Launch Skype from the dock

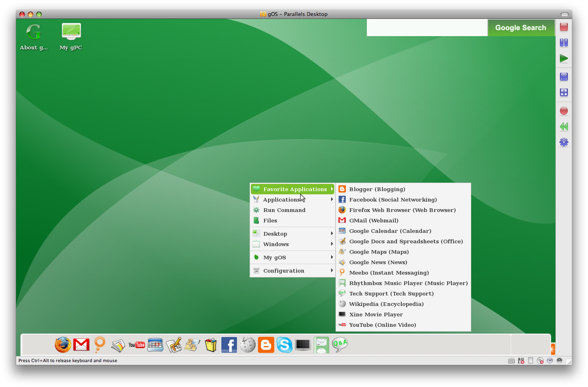click(x=285, y=345)
